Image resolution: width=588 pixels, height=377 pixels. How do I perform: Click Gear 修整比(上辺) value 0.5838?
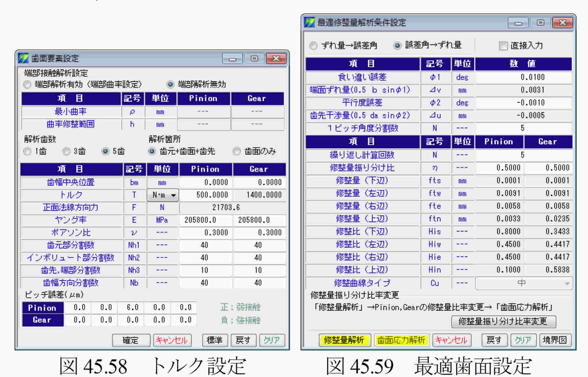click(548, 270)
